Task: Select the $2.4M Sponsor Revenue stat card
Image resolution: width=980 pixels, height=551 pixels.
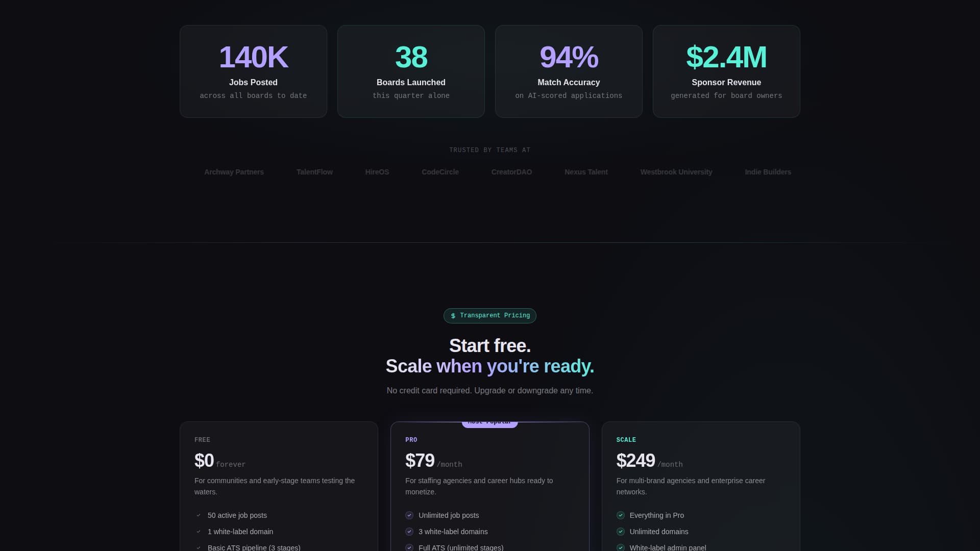Action: [726, 71]
